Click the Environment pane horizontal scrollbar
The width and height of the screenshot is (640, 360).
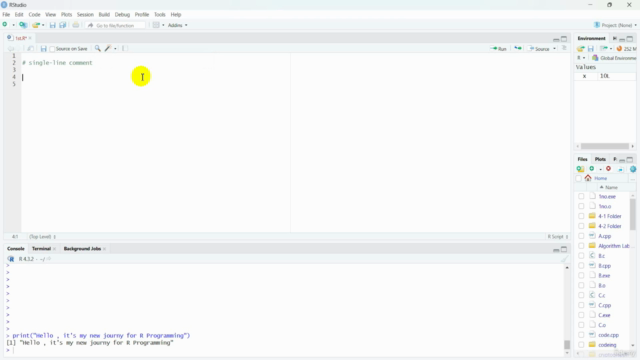pos(605,146)
